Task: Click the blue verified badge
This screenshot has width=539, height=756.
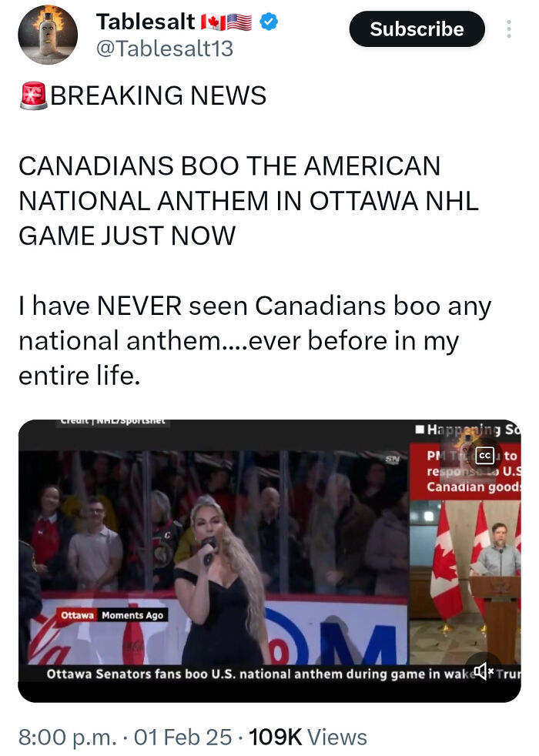Action: tap(269, 22)
